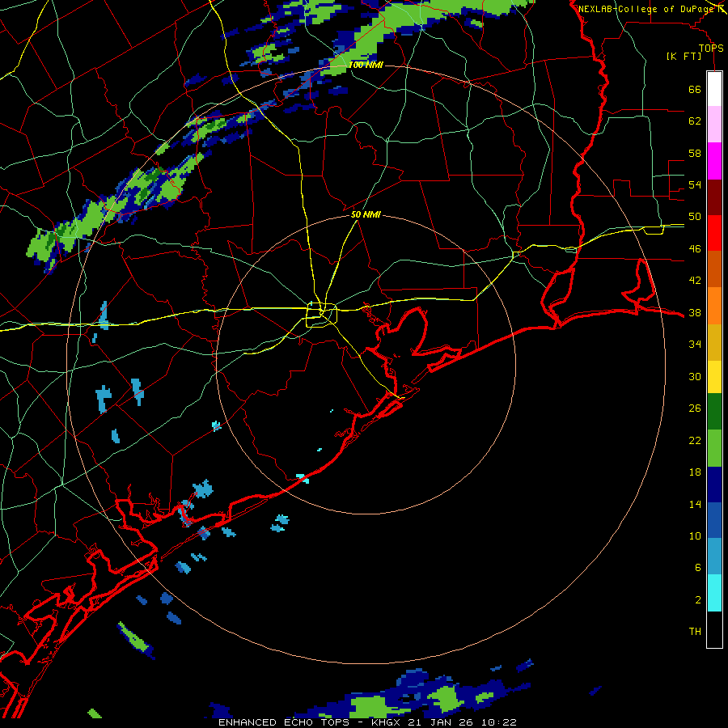728x728 pixels.
Task: Click the '14' legend value label
Action: click(x=695, y=504)
